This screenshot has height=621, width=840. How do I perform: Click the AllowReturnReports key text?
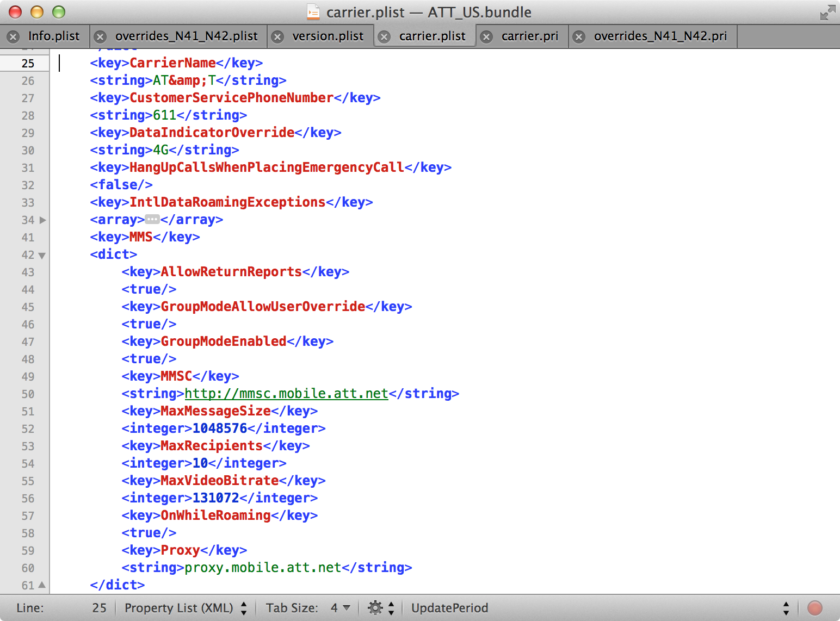click(x=231, y=272)
